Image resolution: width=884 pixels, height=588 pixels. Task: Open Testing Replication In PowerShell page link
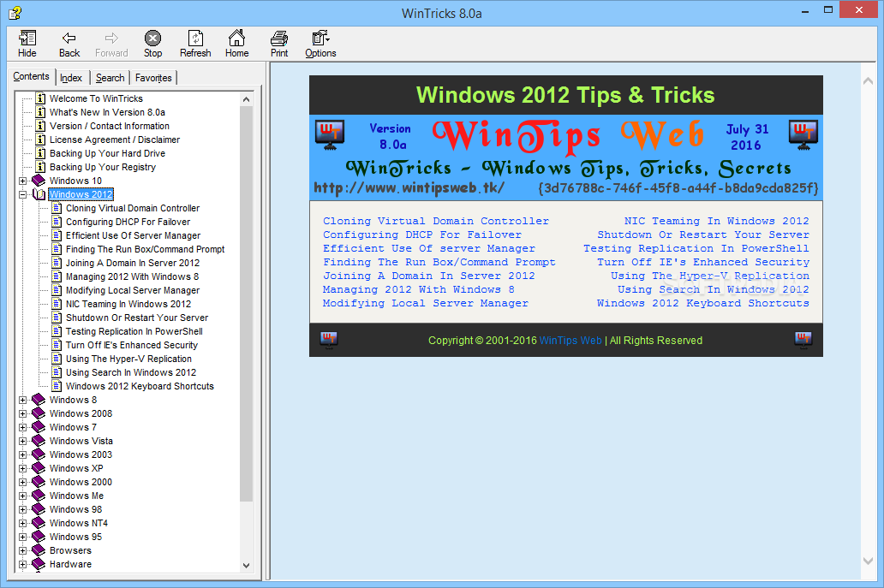696,248
